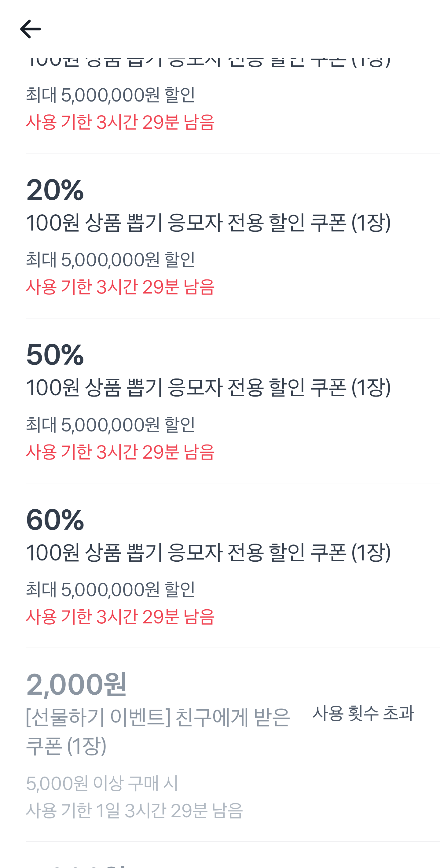Tap the topmost coupon's 최대 5,000,000원 할인 line
Screen dimensions: 440x868
pos(110,95)
